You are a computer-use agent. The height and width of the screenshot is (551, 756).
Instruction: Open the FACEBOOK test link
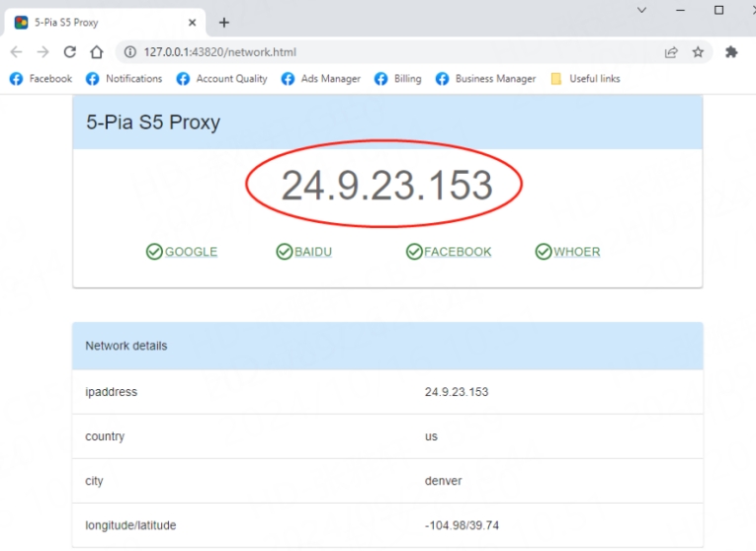[458, 252]
